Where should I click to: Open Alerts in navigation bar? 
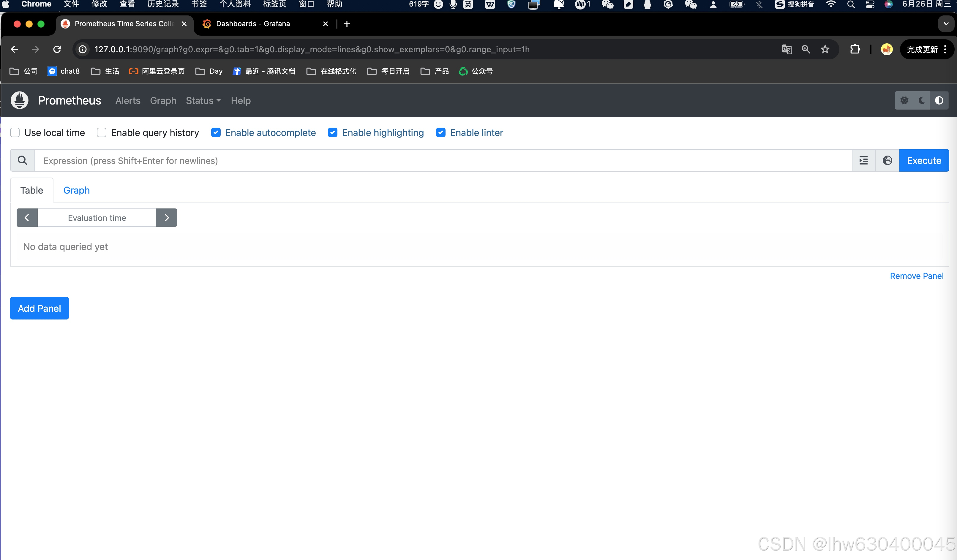128,101
